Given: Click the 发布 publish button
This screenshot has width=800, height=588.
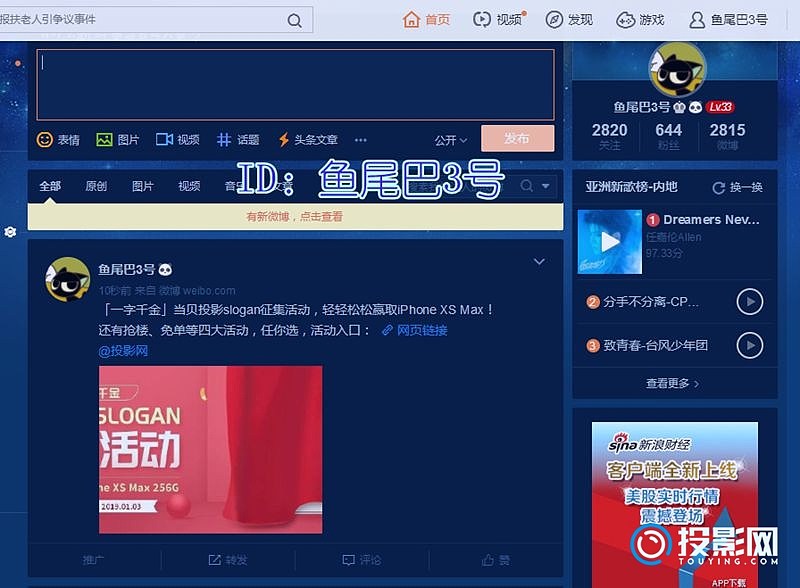Looking at the screenshot, I should (x=517, y=138).
